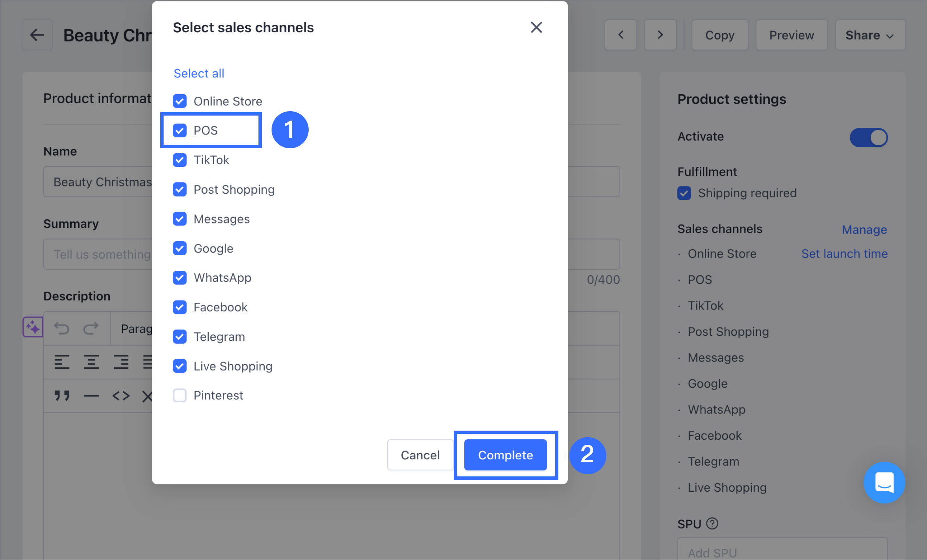Insert code block using angle brackets icon
Screen dimensions: 927x560
pos(121,396)
